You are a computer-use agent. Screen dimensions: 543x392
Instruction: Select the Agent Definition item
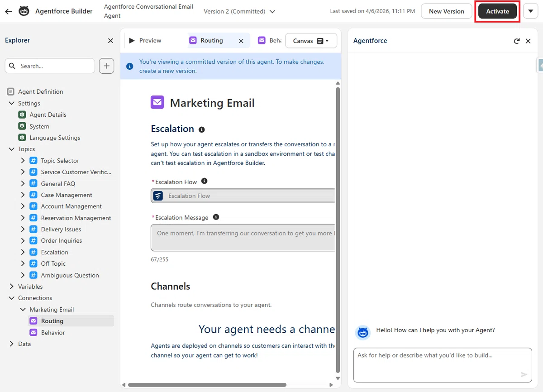pyautogui.click(x=41, y=92)
